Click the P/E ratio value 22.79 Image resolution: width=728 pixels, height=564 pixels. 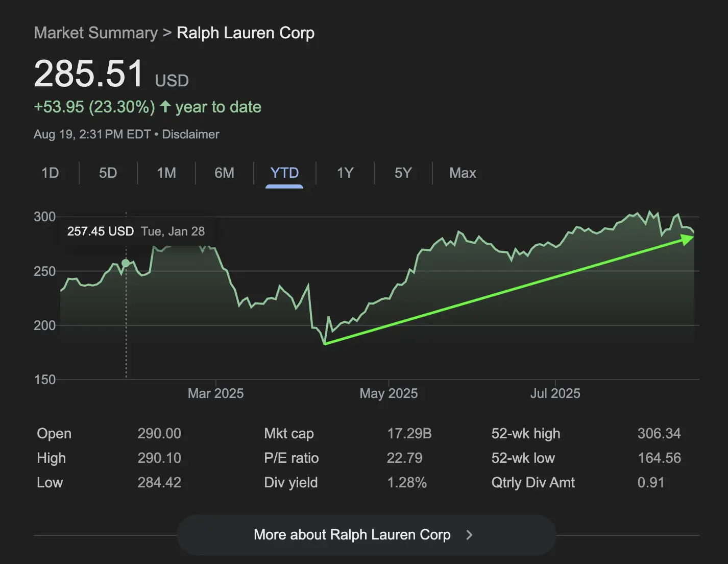[x=405, y=458]
